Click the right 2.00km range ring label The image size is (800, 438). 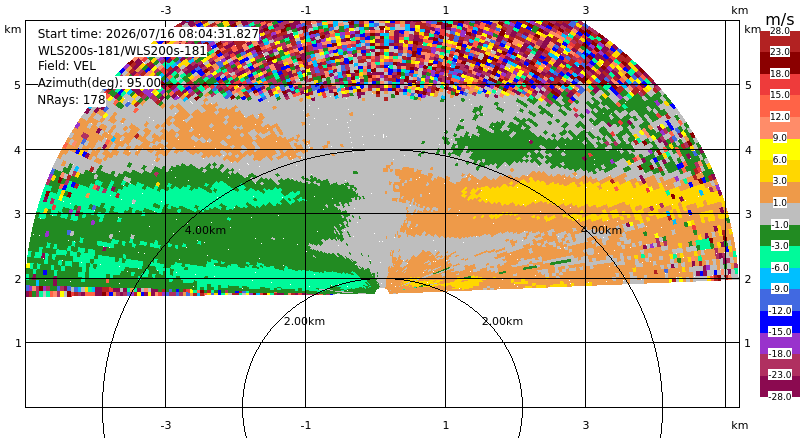coord(503,321)
